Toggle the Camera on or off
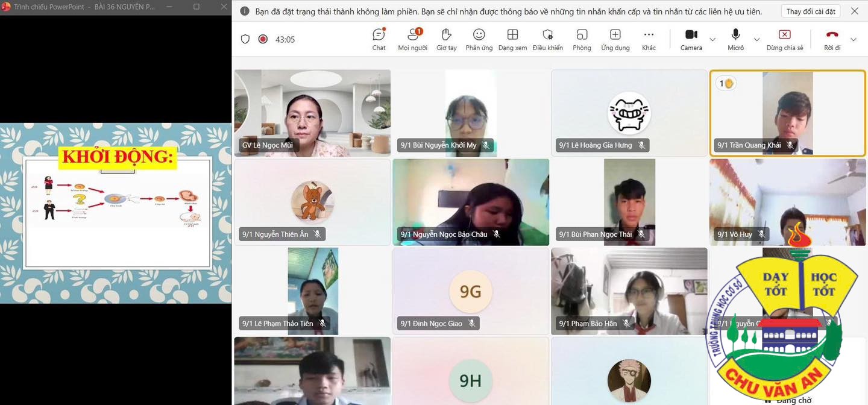This screenshot has height=405, width=868. (691, 39)
